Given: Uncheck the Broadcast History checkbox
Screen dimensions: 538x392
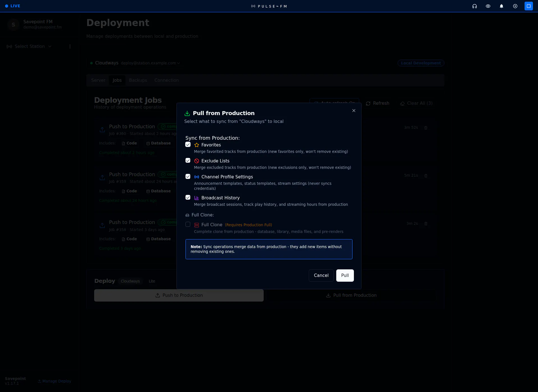Looking at the screenshot, I should 188,197.
